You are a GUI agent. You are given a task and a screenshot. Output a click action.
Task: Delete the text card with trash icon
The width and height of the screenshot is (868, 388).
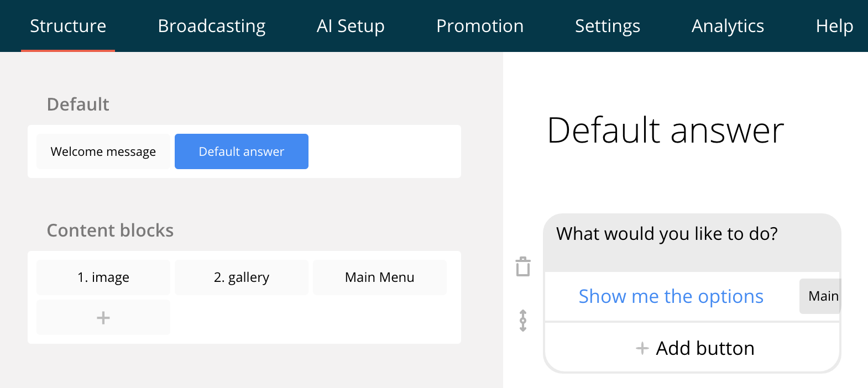pyautogui.click(x=523, y=266)
